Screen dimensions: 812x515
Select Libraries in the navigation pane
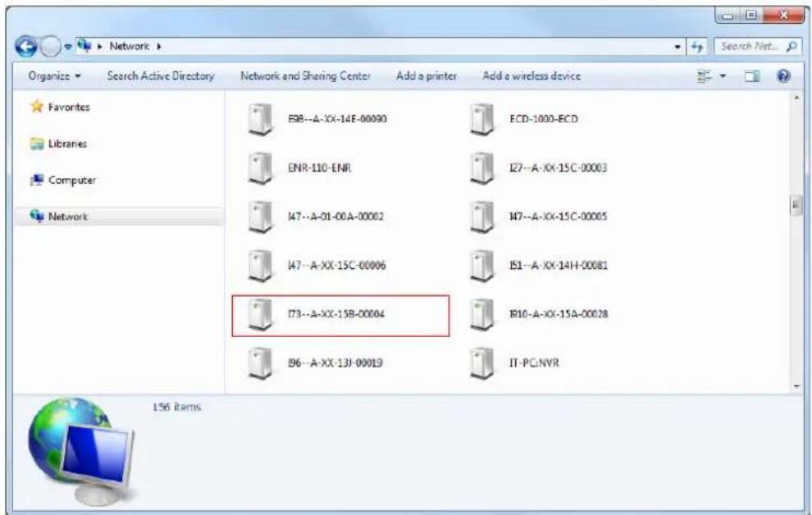click(67, 144)
